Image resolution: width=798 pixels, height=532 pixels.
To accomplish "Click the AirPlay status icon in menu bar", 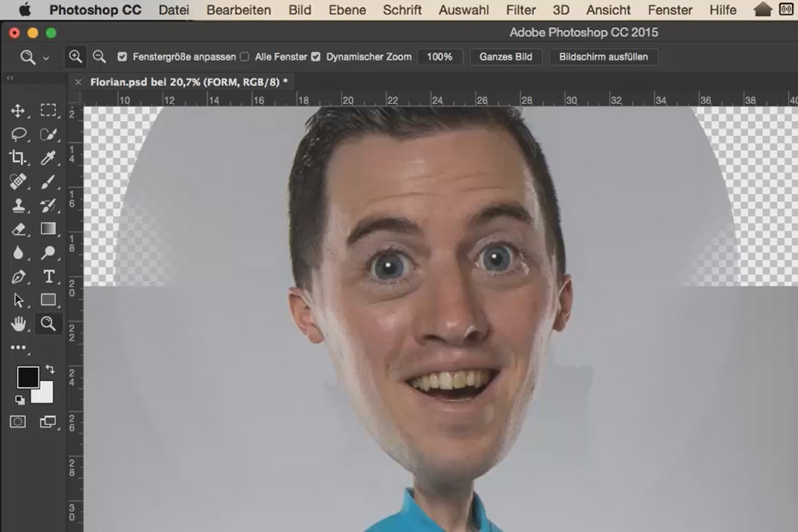I will coord(787,9).
